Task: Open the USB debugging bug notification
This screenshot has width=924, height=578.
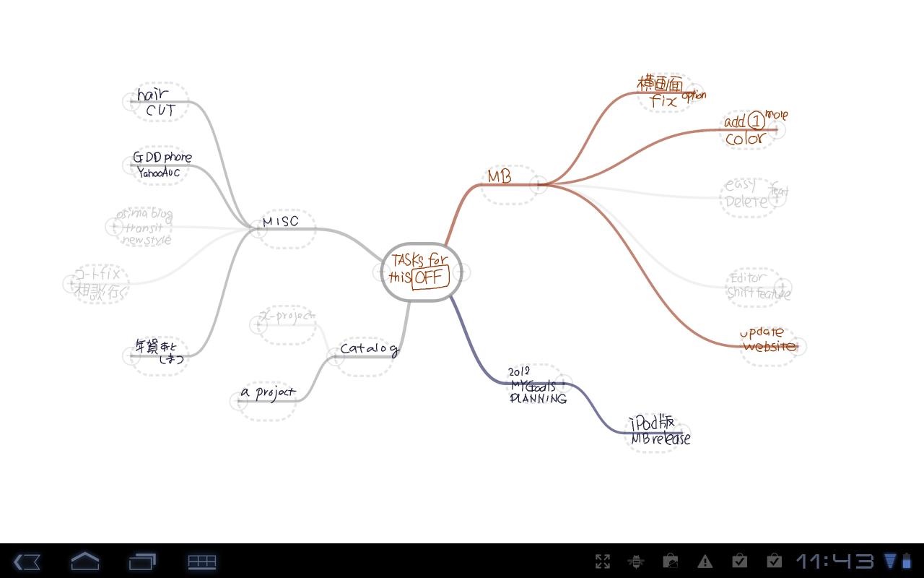Action: tap(636, 561)
